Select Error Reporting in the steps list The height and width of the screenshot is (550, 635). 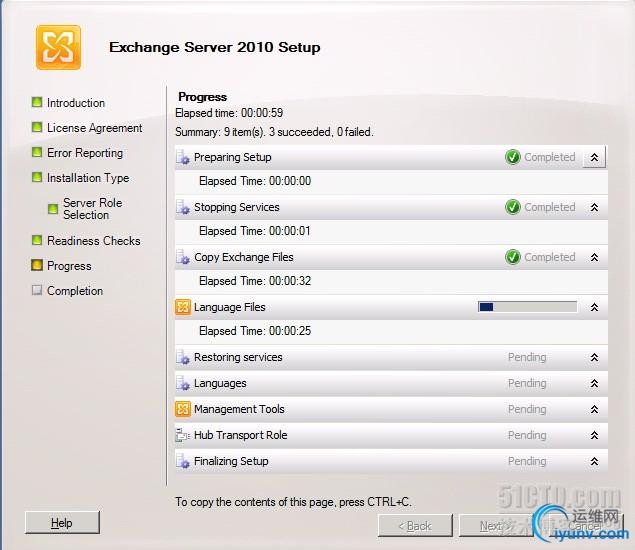(x=85, y=153)
